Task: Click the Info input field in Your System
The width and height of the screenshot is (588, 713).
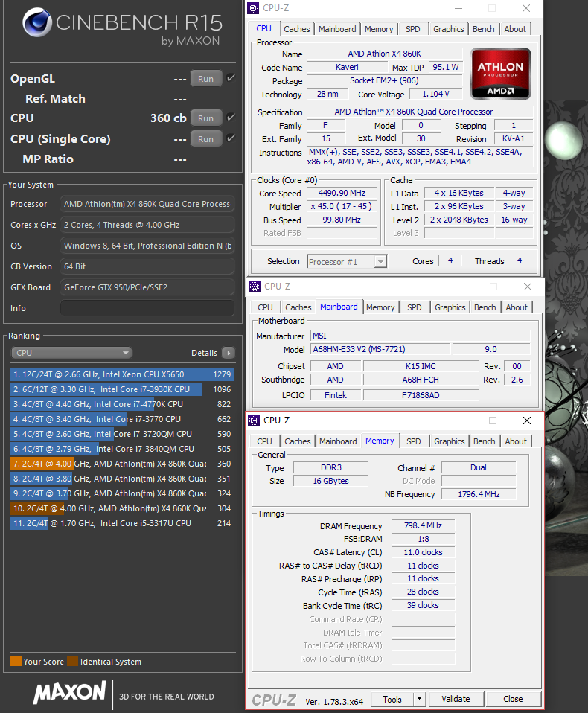Action: click(x=147, y=308)
